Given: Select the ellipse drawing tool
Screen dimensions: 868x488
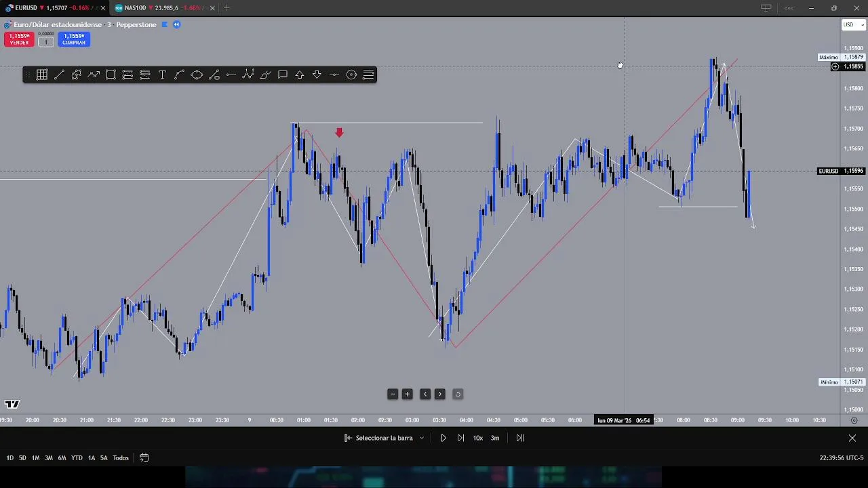Looking at the screenshot, I should tap(197, 75).
